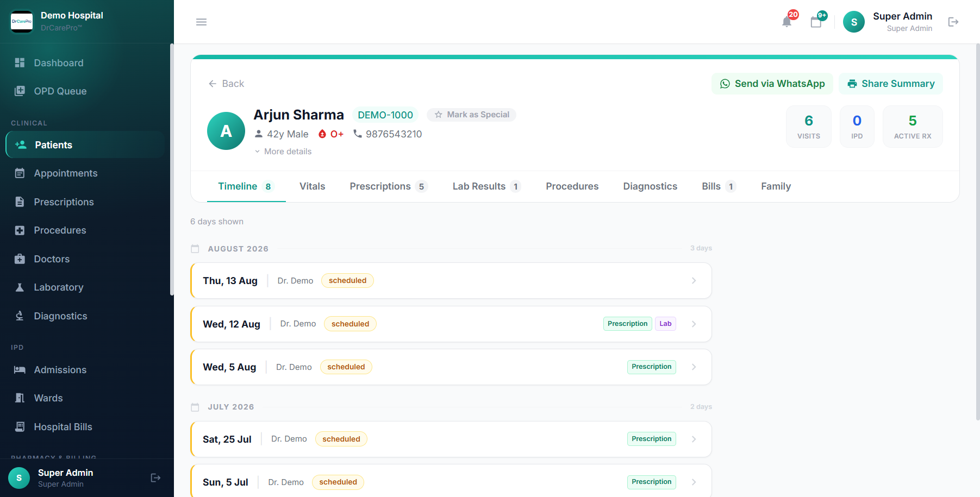This screenshot has width=980, height=497.
Task: Switch to the Bills tab
Action: tap(719, 186)
